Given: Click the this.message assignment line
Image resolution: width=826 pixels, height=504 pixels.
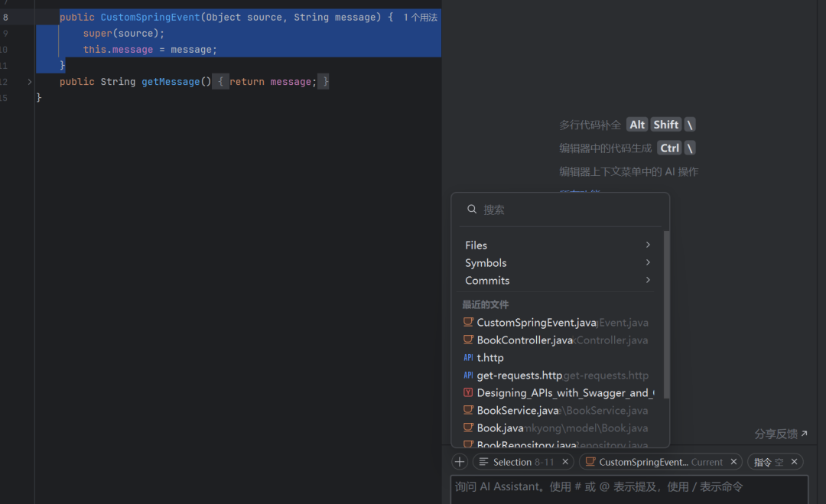Looking at the screenshot, I should click(x=150, y=50).
